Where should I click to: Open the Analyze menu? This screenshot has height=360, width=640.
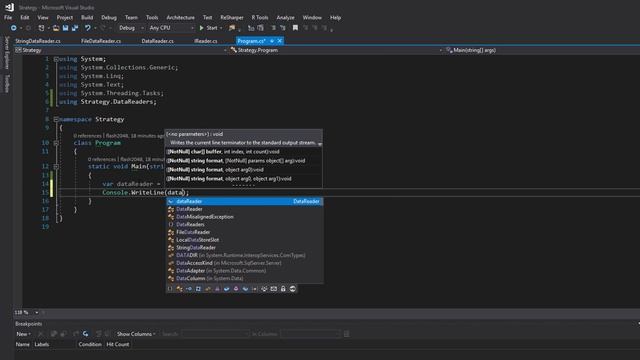tap(285, 18)
